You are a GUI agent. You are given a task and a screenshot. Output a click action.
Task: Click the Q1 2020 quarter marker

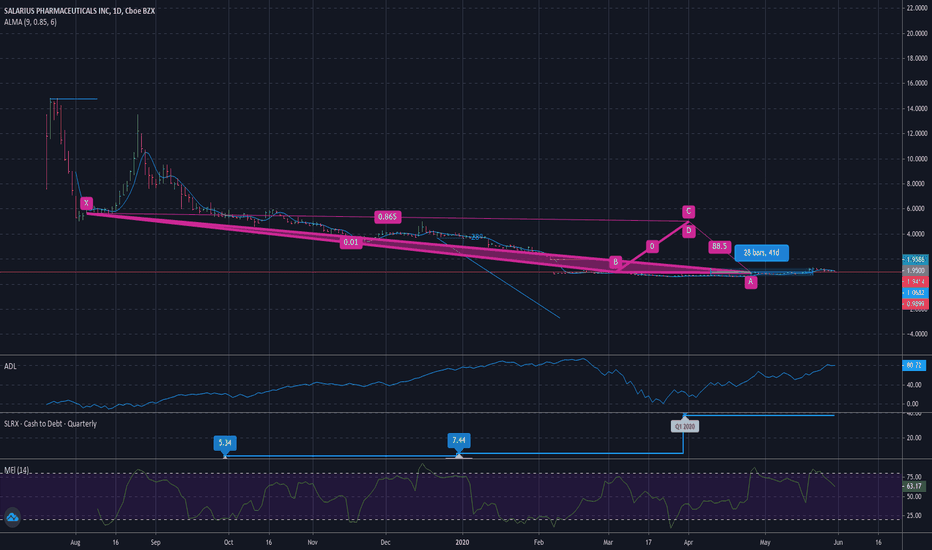click(x=685, y=426)
